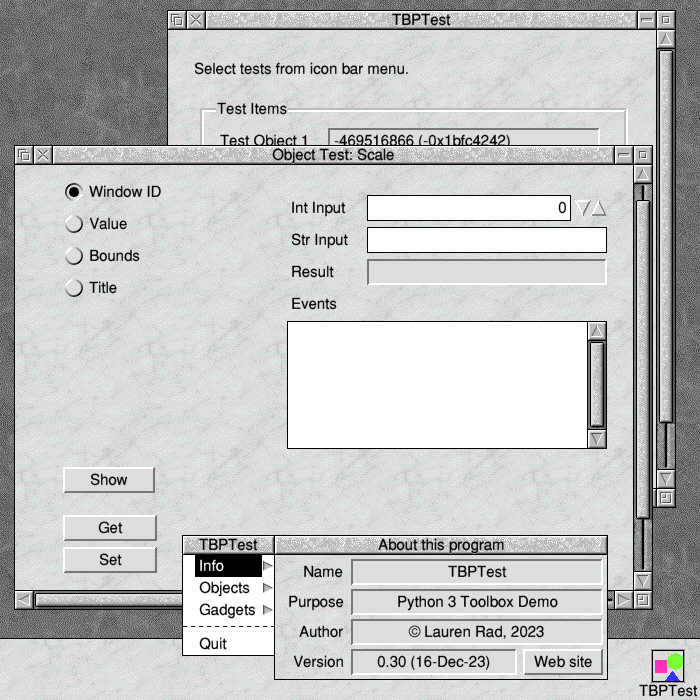Click the Object Test: Scale title bar
Screen dimensions: 700x700
point(333,155)
